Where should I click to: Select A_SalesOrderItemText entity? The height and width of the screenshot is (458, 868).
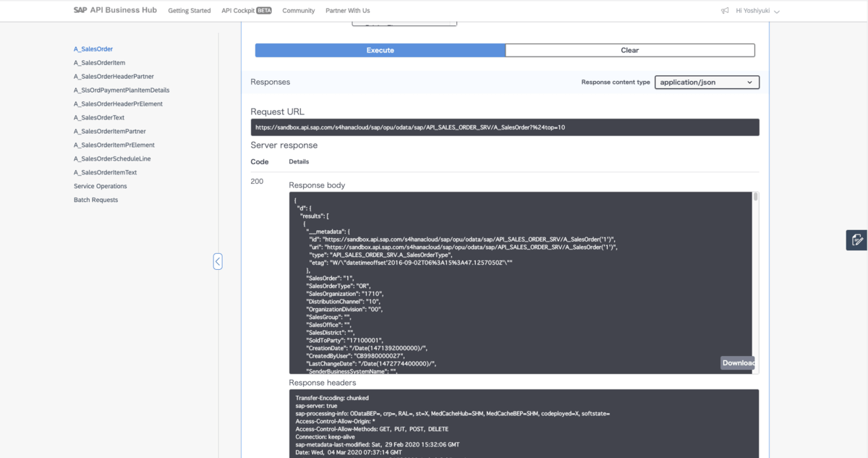pos(106,173)
